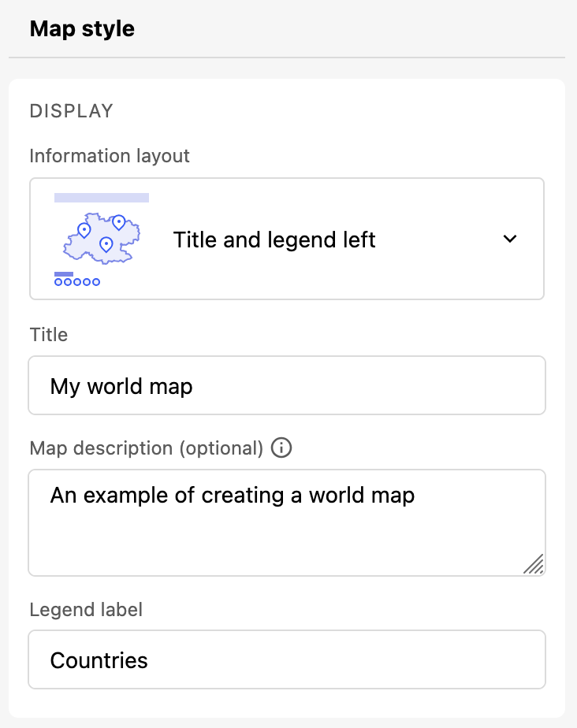Click the Legend label field containing 'Countries'
The image size is (577, 728).
pyautogui.click(x=287, y=659)
